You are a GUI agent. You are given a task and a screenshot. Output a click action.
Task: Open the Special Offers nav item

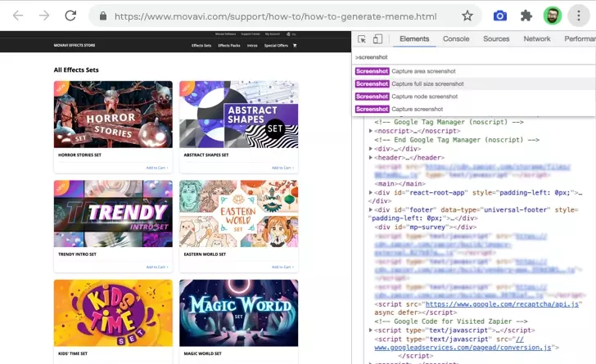pos(276,46)
